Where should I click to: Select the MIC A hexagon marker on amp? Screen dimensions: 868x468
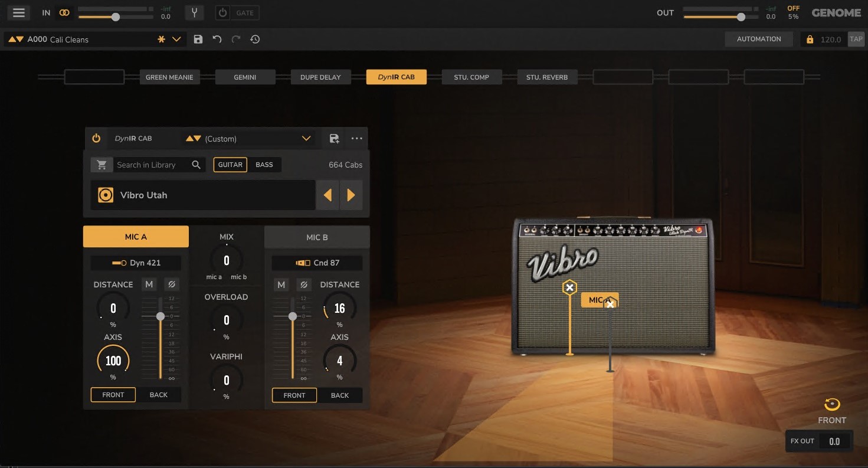(x=569, y=287)
